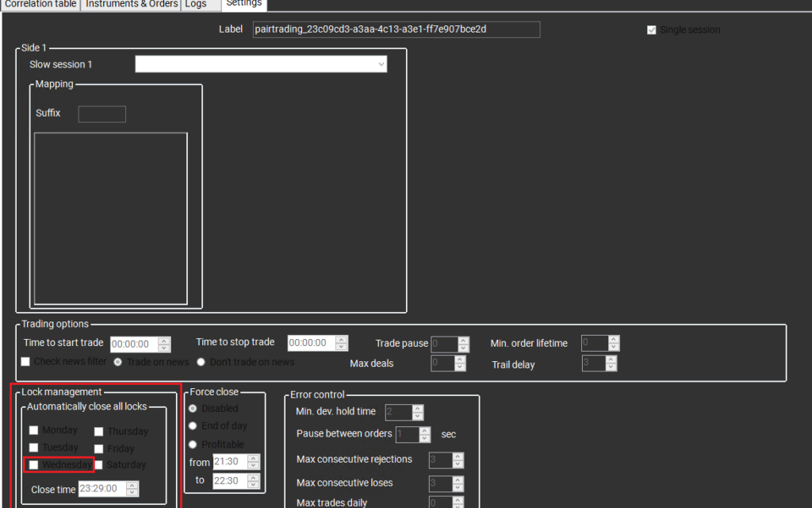Toggle the Single session checkbox
Screen dimensions: 812x508
(651, 29)
